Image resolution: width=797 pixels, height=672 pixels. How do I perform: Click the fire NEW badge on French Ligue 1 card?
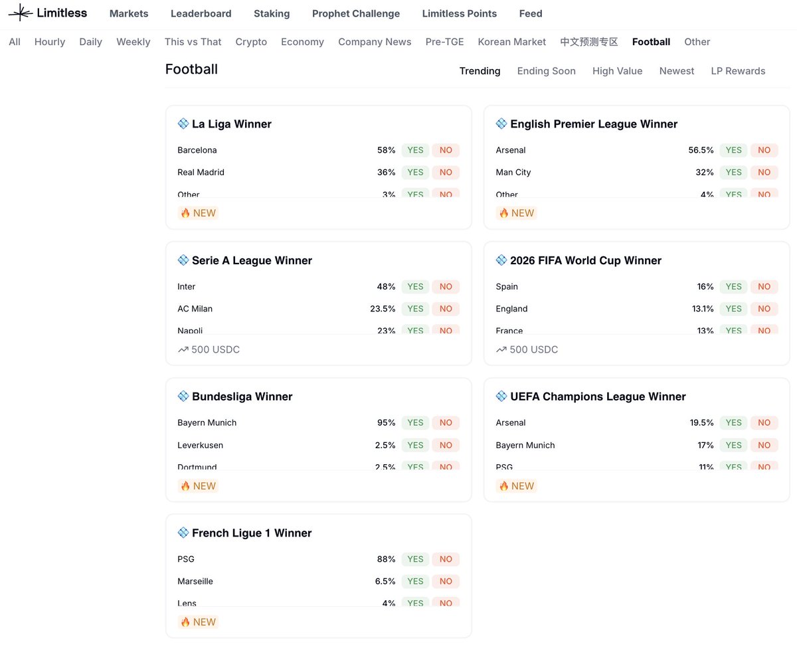click(x=199, y=622)
